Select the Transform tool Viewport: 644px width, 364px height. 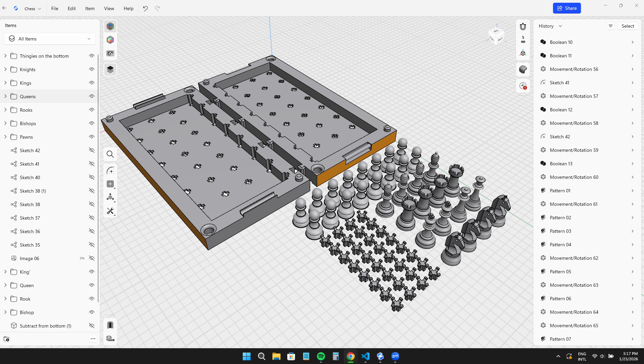[x=110, y=197]
